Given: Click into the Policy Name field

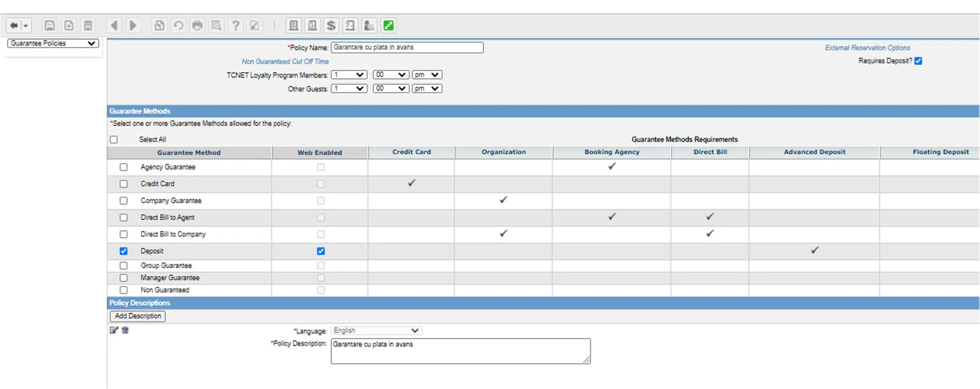Looking at the screenshot, I should click(407, 47).
